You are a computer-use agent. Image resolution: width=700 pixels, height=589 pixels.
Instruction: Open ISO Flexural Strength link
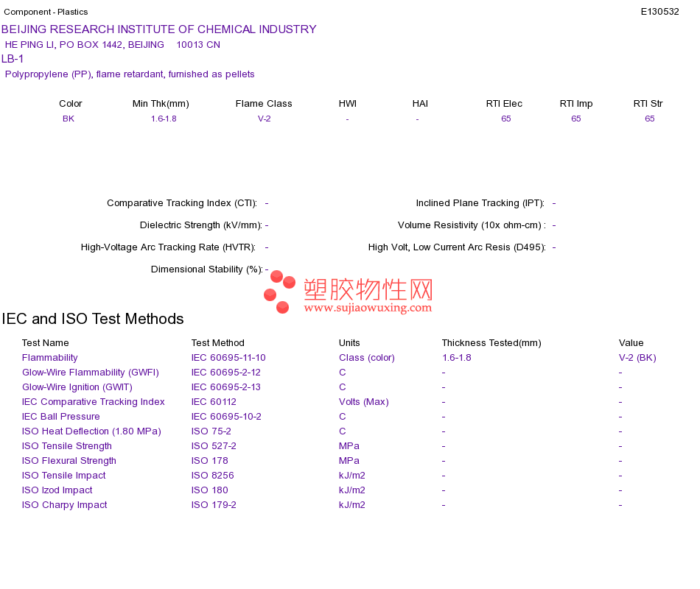pos(69,461)
